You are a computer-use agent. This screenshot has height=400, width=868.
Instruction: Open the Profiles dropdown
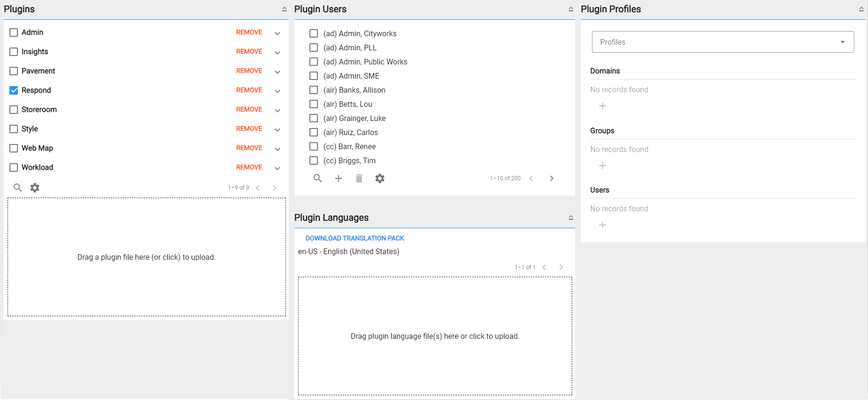click(x=723, y=42)
